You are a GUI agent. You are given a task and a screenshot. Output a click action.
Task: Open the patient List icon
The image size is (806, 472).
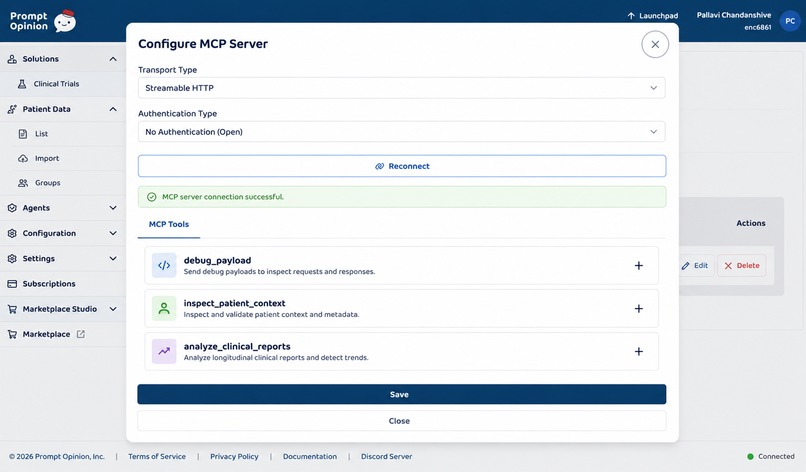coord(23,134)
